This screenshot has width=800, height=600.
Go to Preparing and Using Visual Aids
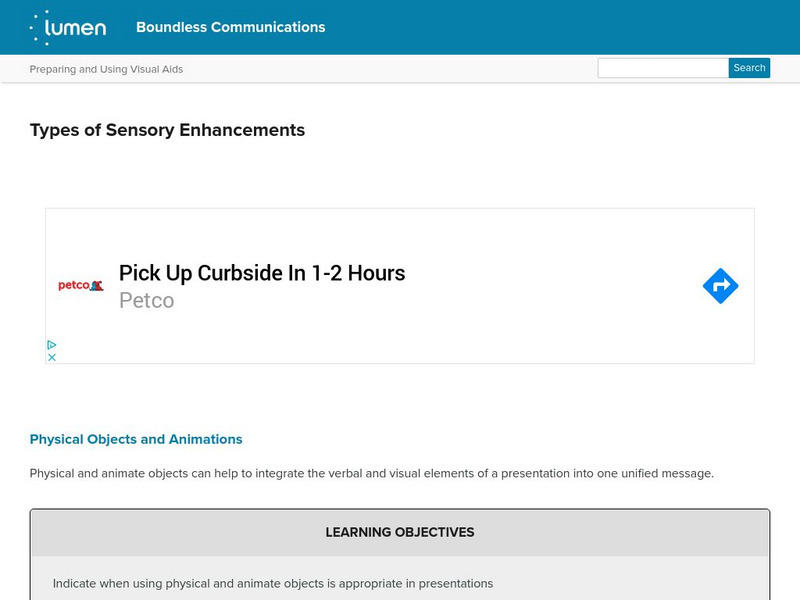tap(106, 69)
